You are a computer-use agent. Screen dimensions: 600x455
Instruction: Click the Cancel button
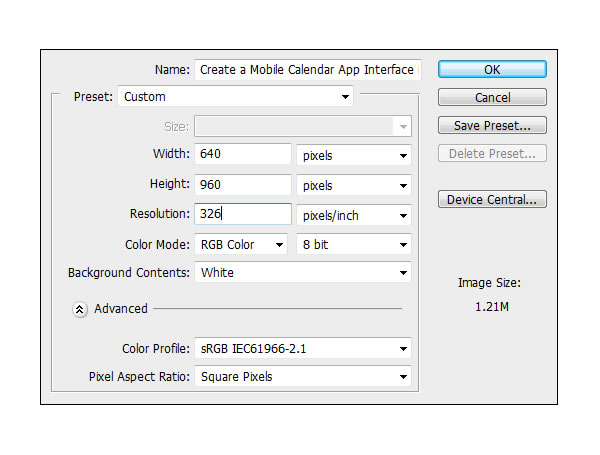point(492,97)
